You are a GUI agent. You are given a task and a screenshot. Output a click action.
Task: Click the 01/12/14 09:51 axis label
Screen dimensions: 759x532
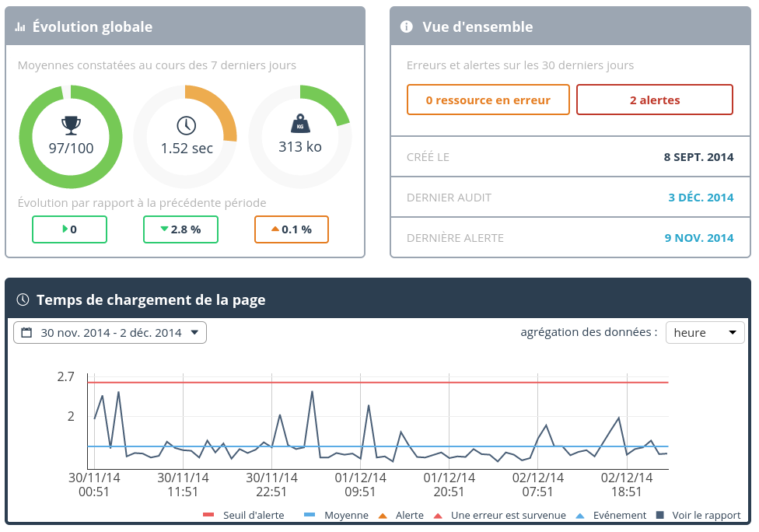[361, 485]
